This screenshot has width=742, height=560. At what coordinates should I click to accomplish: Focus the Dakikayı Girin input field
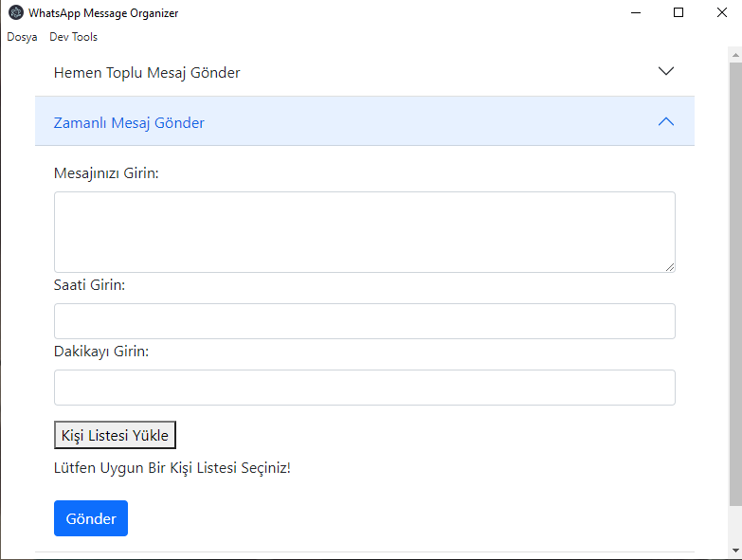click(x=365, y=388)
